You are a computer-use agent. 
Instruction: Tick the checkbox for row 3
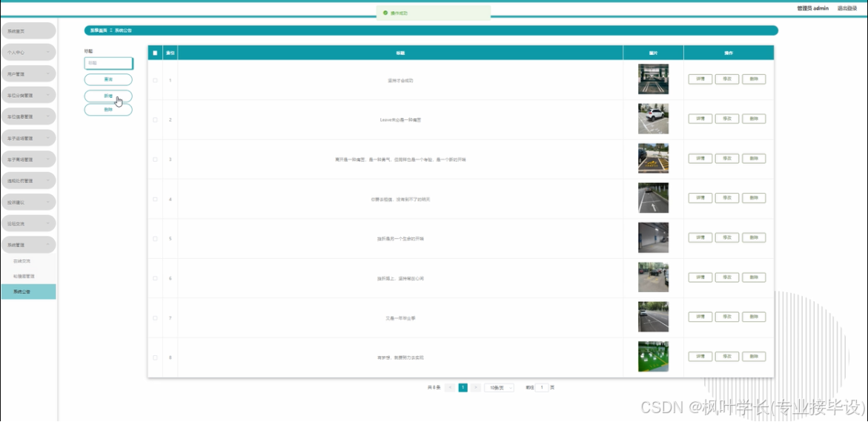click(x=155, y=159)
